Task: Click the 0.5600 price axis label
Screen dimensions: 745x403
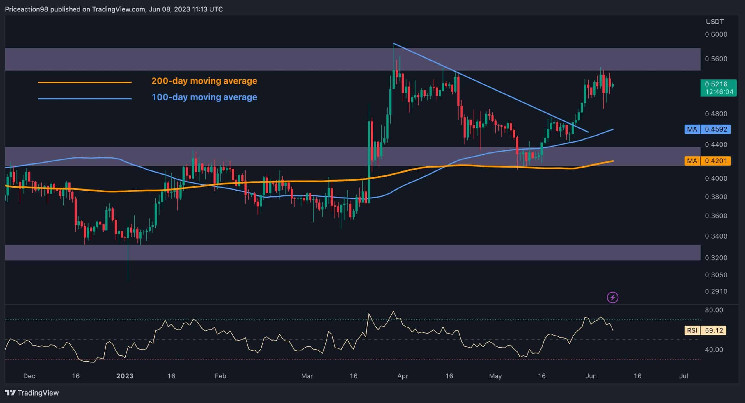Action: [716, 59]
